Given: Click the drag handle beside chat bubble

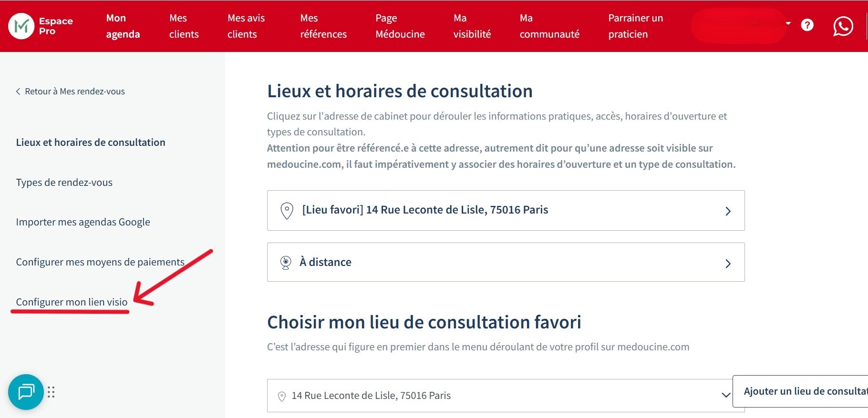Looking at the screenshot, I should pyautogui.click(x=52, y=392).
